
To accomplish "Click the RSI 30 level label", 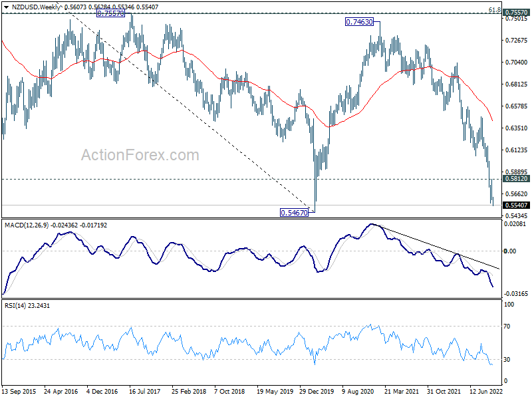I will [507, 360].
